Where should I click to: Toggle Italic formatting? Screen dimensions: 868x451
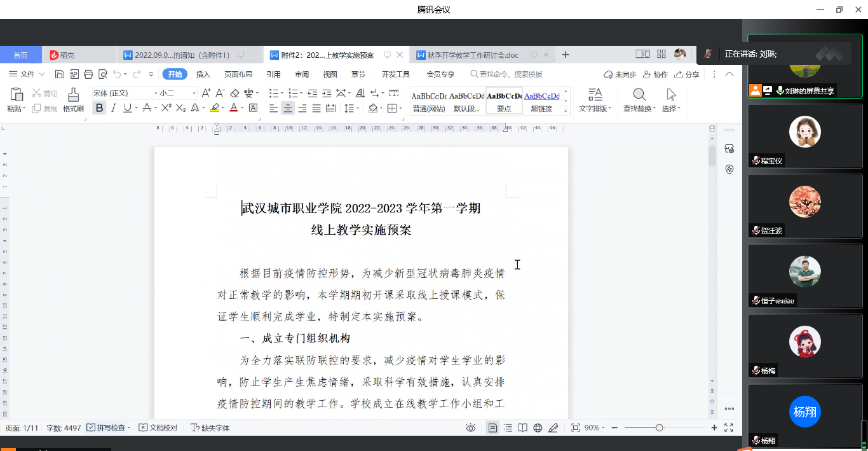[x=114, y=108]
